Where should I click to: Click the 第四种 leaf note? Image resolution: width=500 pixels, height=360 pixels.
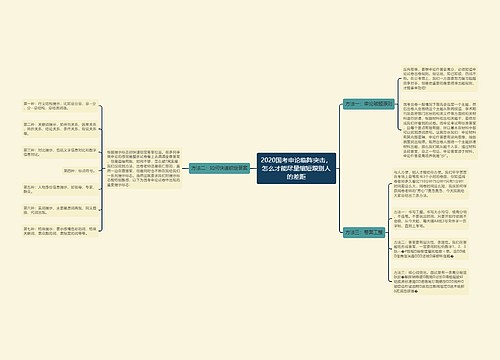80,171
